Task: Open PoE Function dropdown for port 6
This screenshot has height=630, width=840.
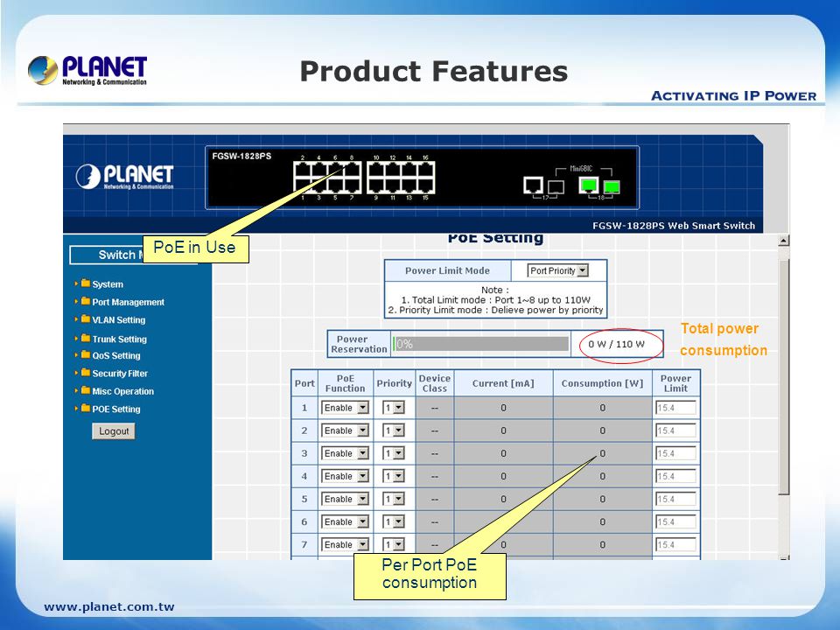Action: 345,521
